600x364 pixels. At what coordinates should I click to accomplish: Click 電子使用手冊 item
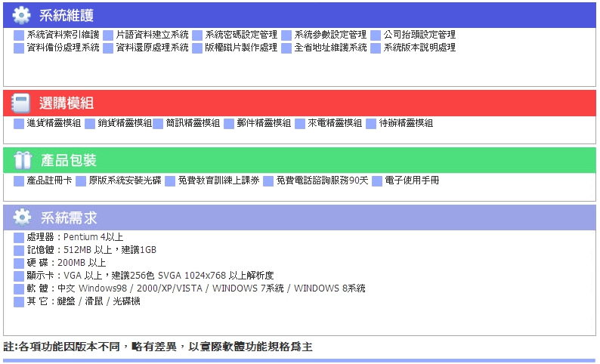412,180
